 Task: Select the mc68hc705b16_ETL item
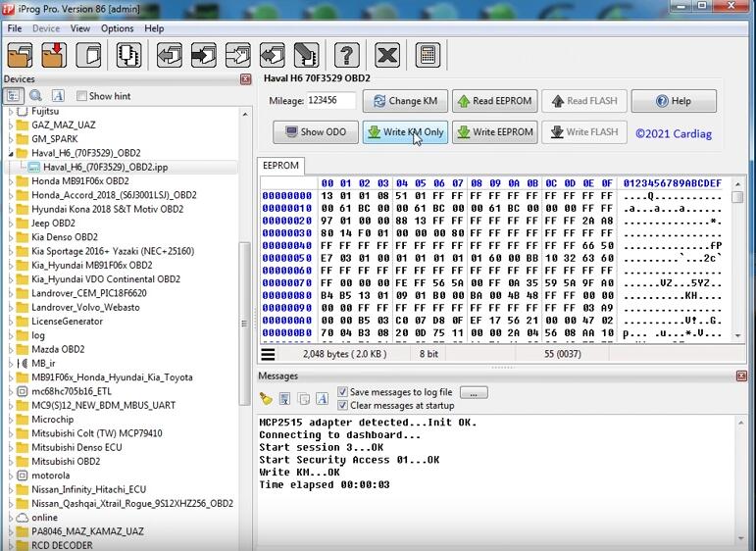pyautogui.click(x=72, y=391)
